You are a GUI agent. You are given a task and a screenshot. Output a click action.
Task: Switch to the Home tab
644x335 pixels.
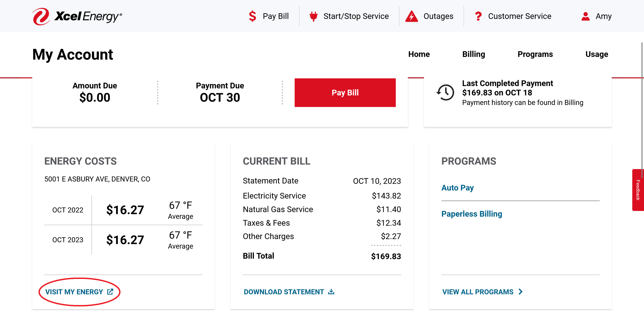point(419,54)
